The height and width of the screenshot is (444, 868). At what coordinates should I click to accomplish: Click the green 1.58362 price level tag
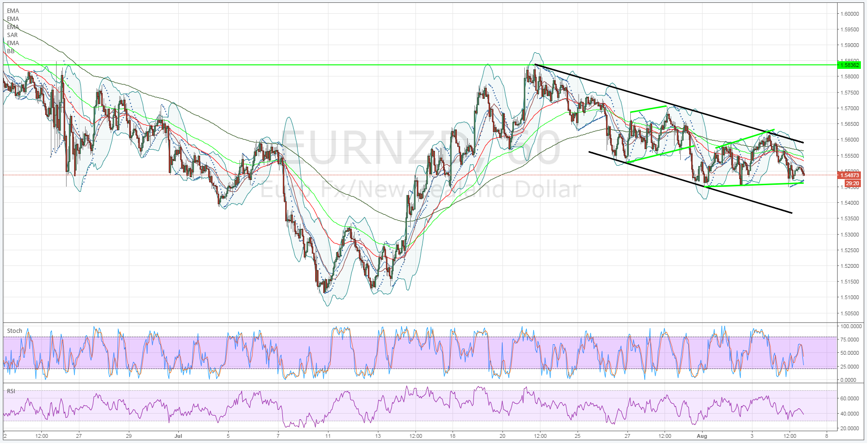[849, 65]
